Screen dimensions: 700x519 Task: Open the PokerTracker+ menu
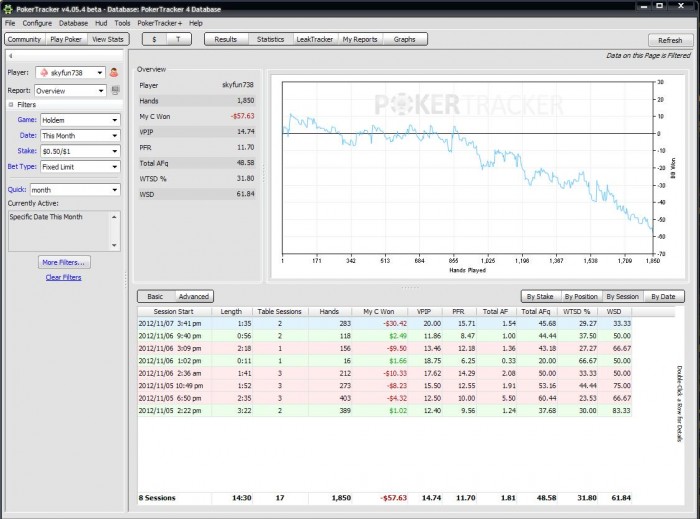point(159,23)
